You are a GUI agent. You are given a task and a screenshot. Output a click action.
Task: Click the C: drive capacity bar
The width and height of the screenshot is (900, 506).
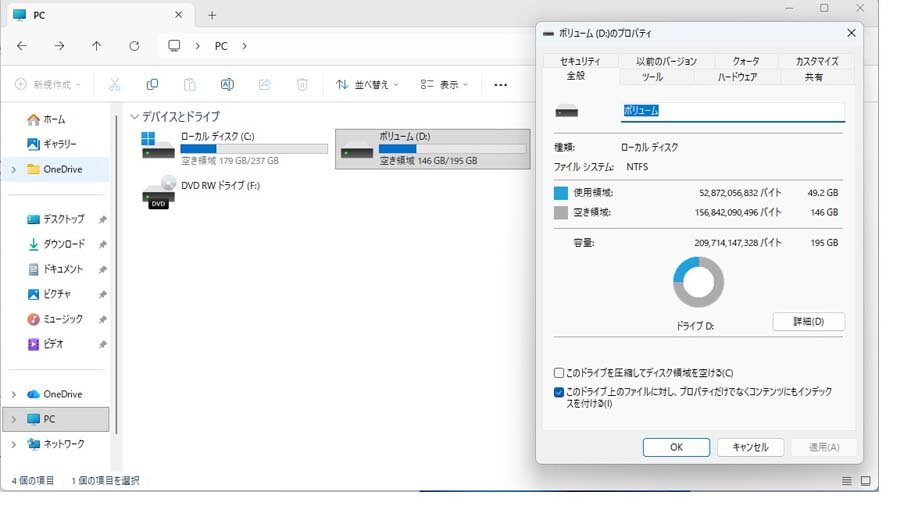[x=254, y=149]
